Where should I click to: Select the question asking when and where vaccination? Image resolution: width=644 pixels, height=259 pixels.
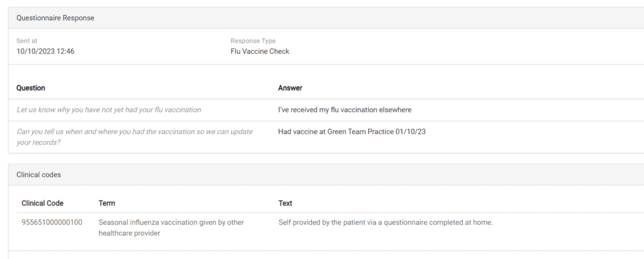(135, 137)
